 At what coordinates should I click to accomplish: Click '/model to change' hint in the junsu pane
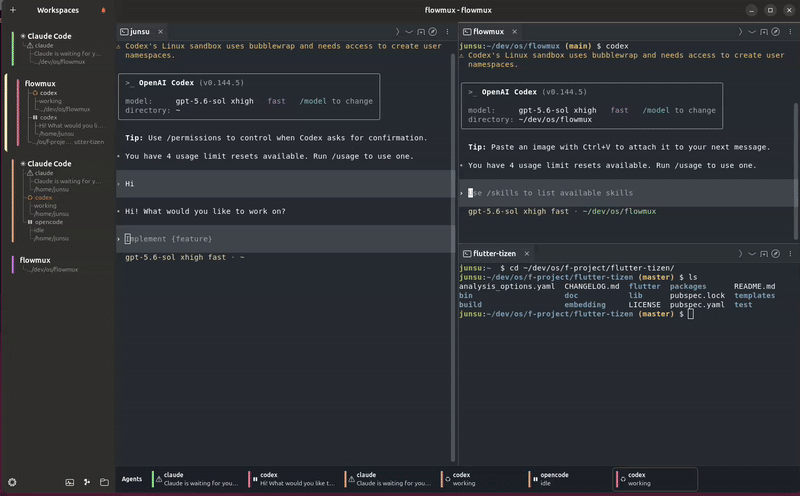(x=336, y=101)
